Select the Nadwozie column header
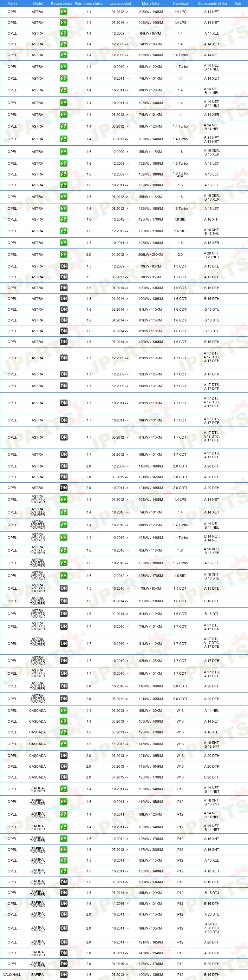248x980 pixels. 181,3
